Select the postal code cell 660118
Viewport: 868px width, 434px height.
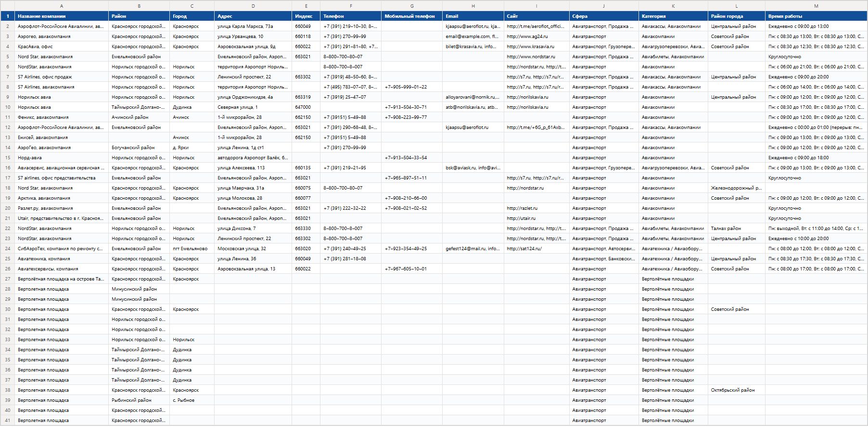tap(306, 37)
